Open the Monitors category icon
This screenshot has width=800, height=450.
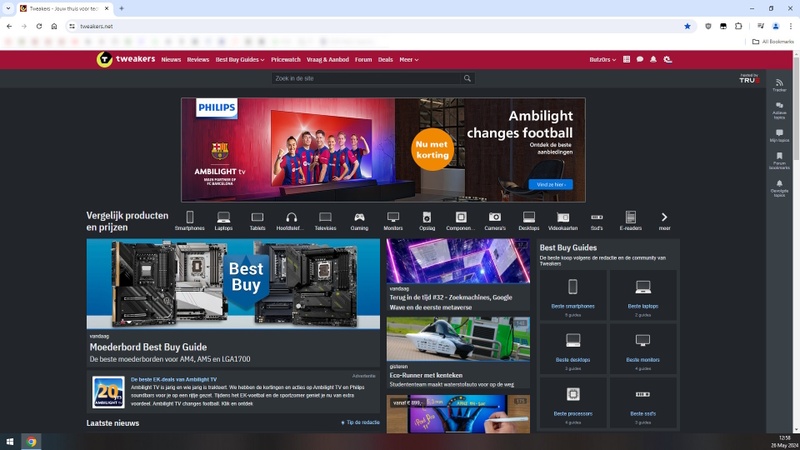tap(393, 221)
